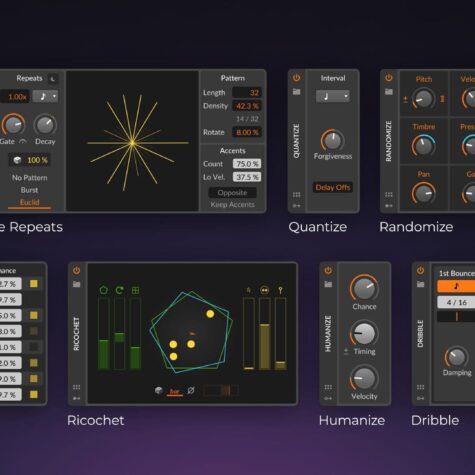Toggle the Quantize device power button
Image resolution: width=475 pixels, height=475 pixels.
pyautogui.click(x=296, y=78)
